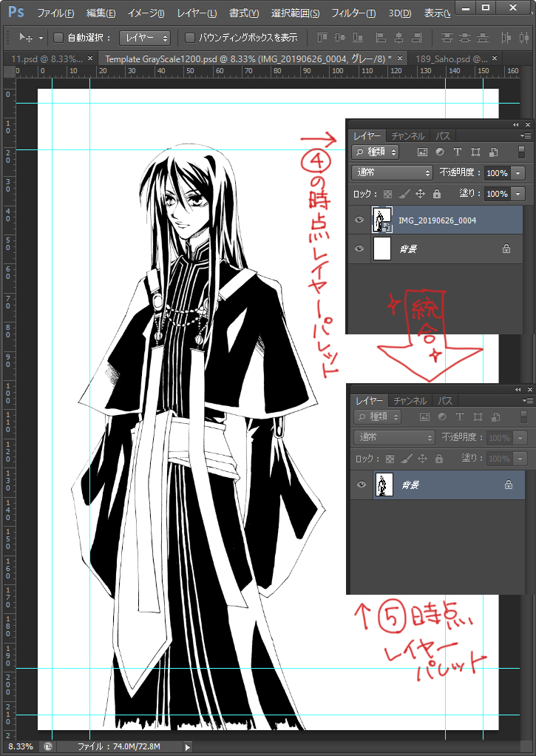Open the イメージ(I) menu

click(x=146, y=13)
